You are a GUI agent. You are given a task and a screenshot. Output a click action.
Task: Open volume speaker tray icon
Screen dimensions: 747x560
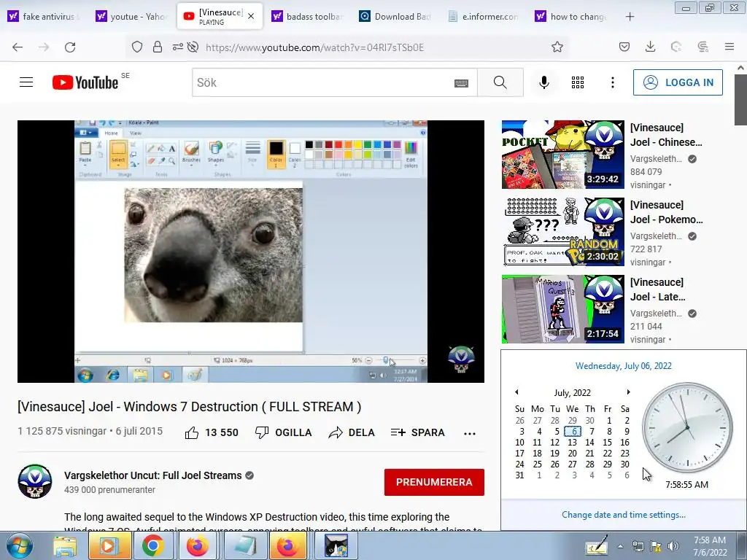673,546
